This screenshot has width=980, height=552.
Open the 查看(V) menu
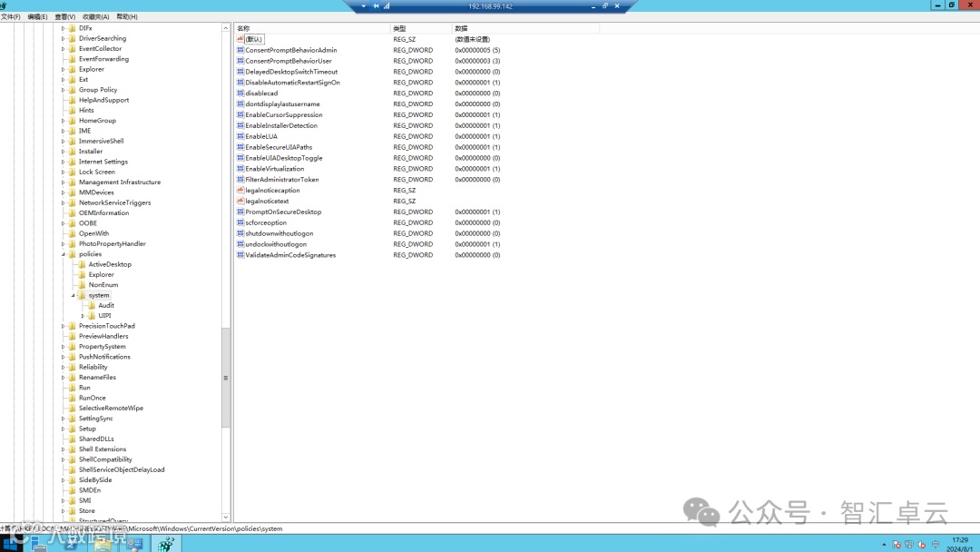[65, 17]
